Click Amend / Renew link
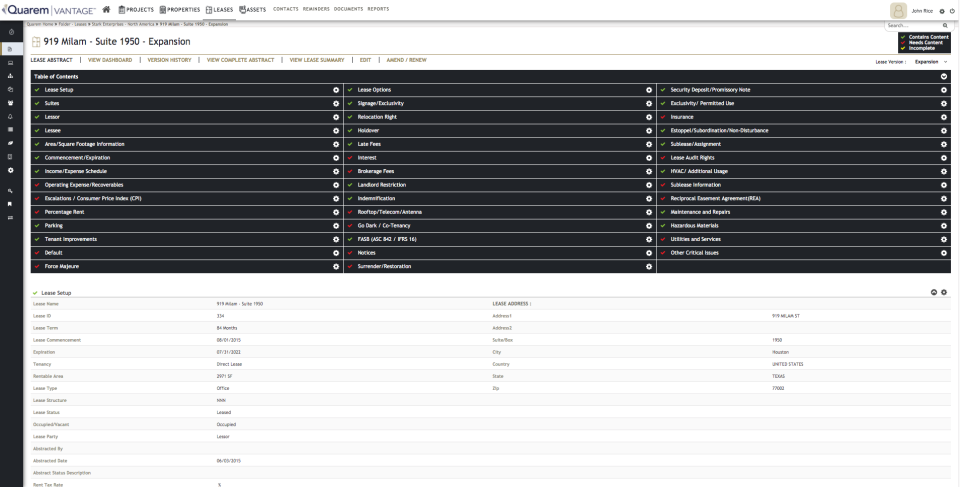 407,60
